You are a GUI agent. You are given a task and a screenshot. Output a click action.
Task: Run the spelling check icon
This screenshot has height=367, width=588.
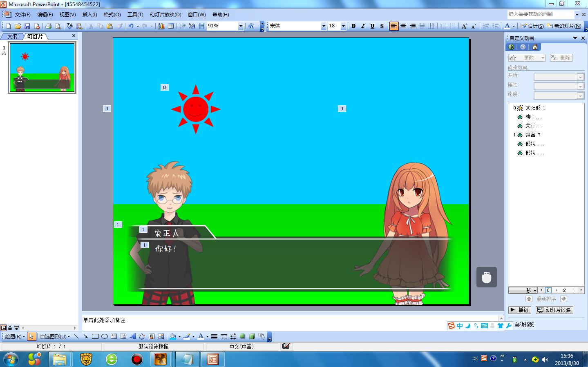tap(69, 26)
